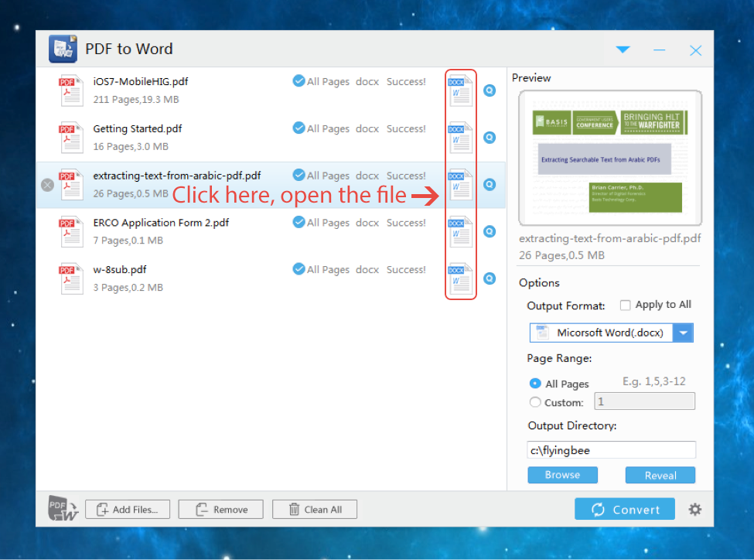The image size is (754, 560).
Task: Select the w-8sub.pdf file name
Action: click(x=120, y=270)
